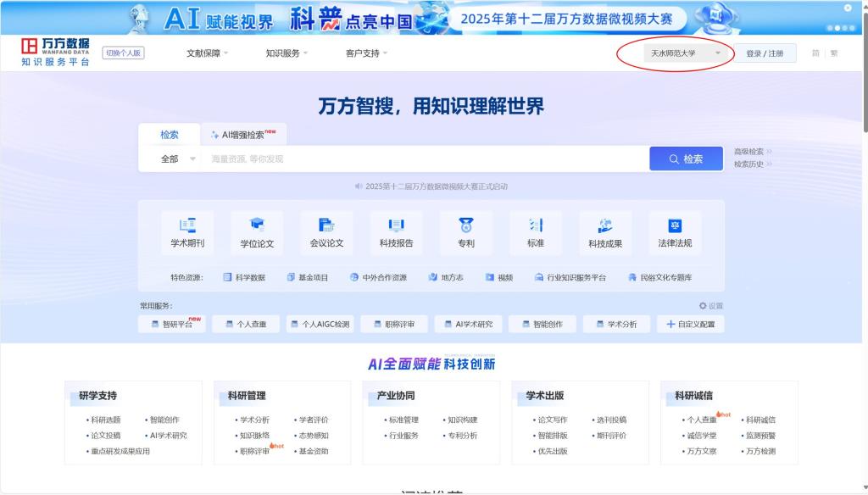Screen dimensions: 868x495
Task: Open the 科技报告 resource icon
Action: tap(397, 232)
